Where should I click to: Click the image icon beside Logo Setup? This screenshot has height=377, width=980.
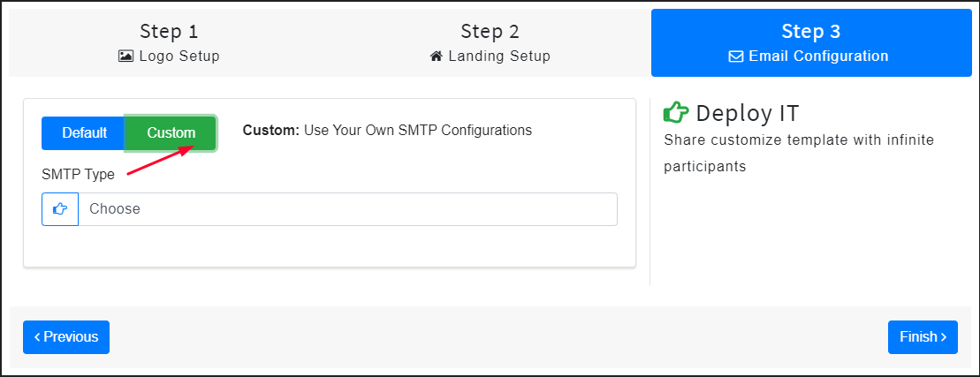[x=125, y=57]
